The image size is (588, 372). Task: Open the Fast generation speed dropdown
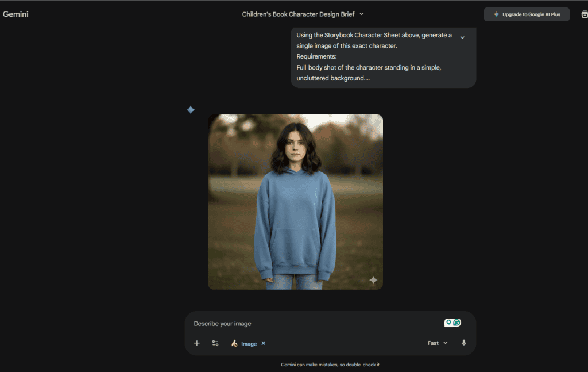coord(437,343)
